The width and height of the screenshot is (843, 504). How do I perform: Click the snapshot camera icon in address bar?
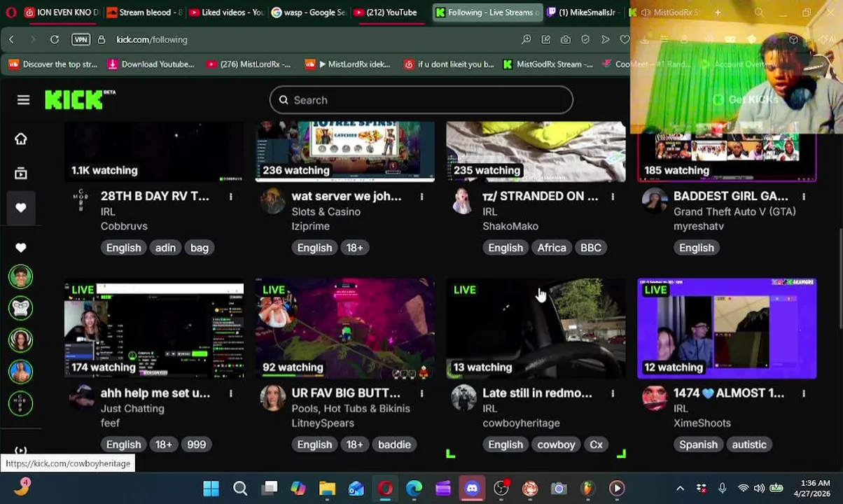coord(566,40)
